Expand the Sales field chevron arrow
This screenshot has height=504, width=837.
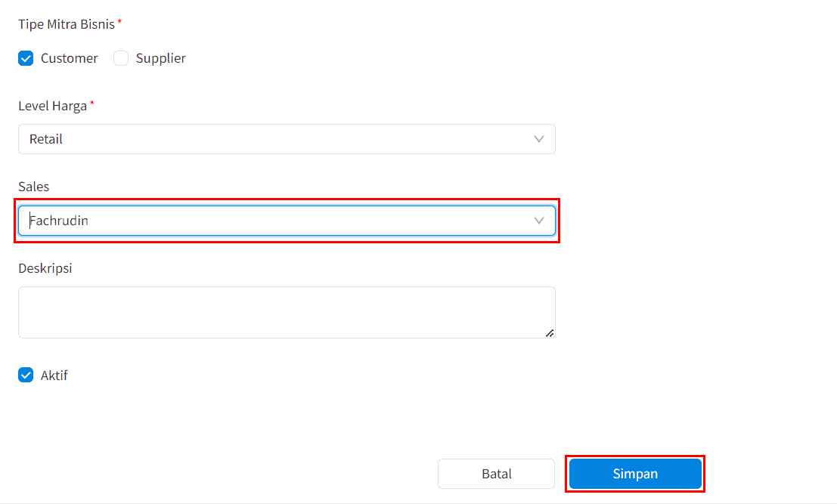(x=538, y=221)
